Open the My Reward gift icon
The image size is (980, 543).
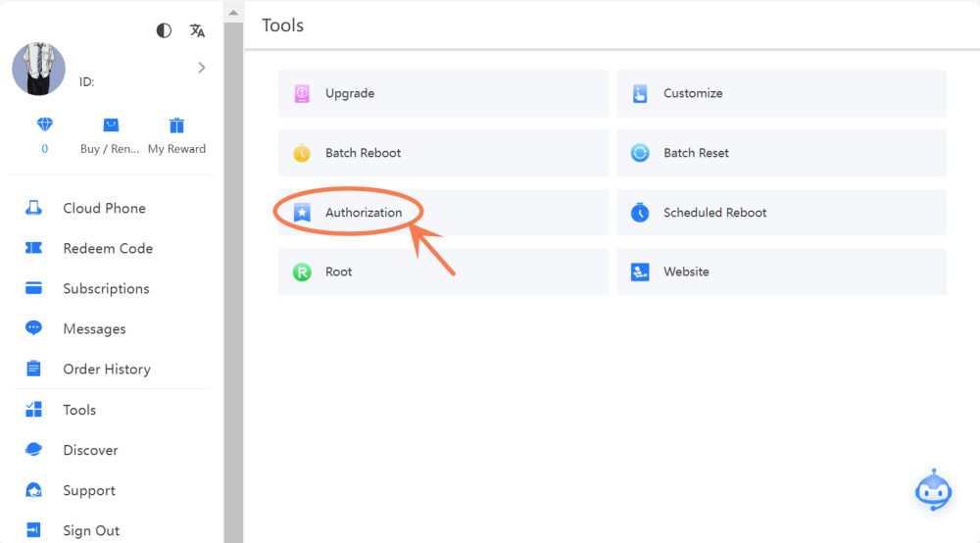[x=176, y=125]
